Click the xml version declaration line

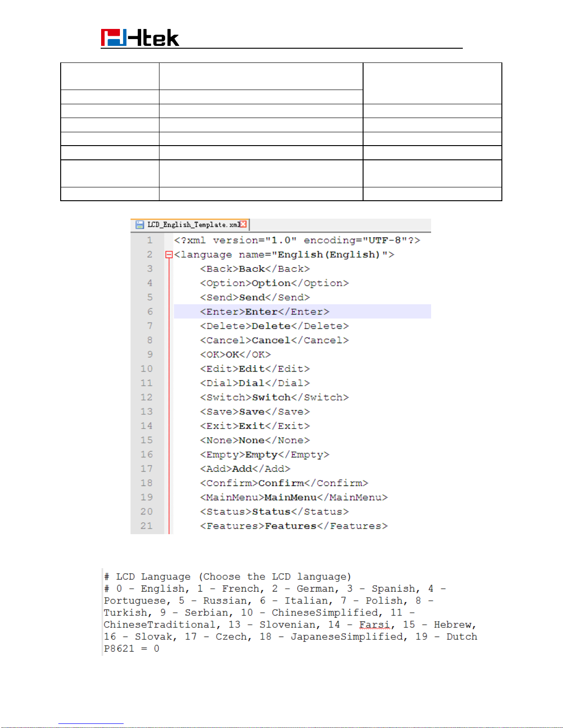[x=297, y=240]
